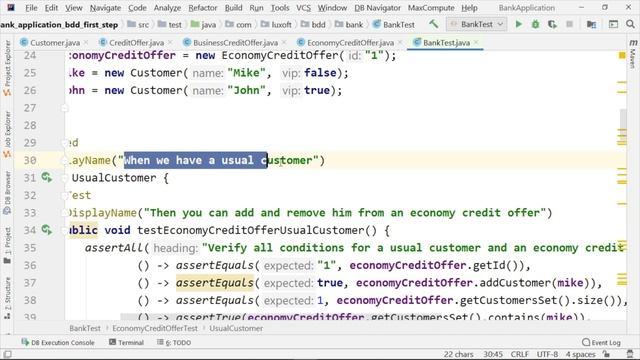Open the DB Navigator menu

pos(378,8)
